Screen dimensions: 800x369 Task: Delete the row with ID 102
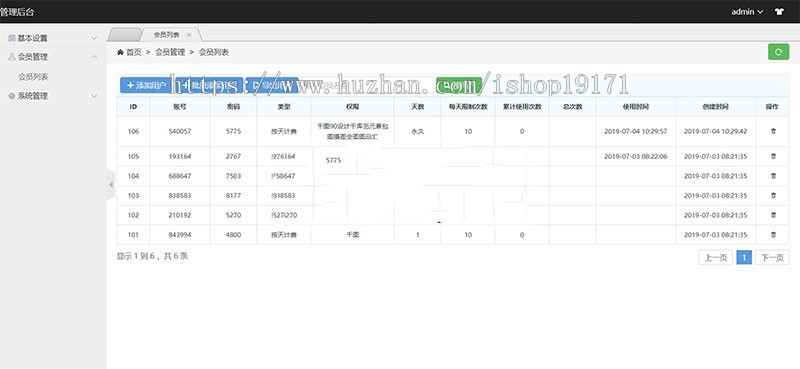(773, 215)
